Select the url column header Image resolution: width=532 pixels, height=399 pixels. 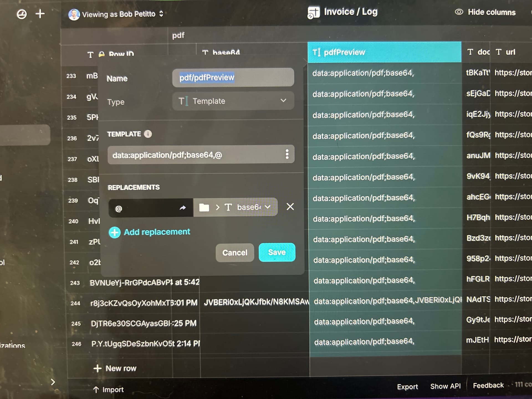510,52
